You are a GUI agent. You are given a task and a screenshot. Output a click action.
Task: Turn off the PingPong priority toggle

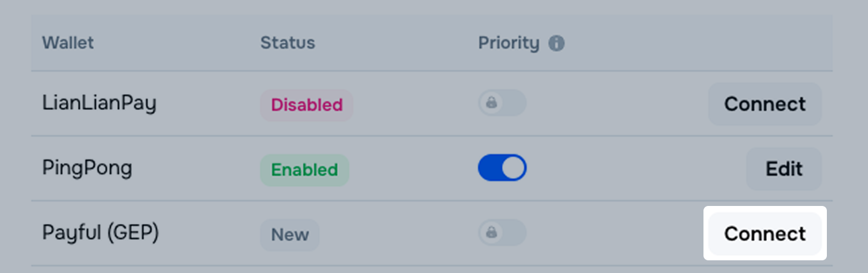point(502,168)
